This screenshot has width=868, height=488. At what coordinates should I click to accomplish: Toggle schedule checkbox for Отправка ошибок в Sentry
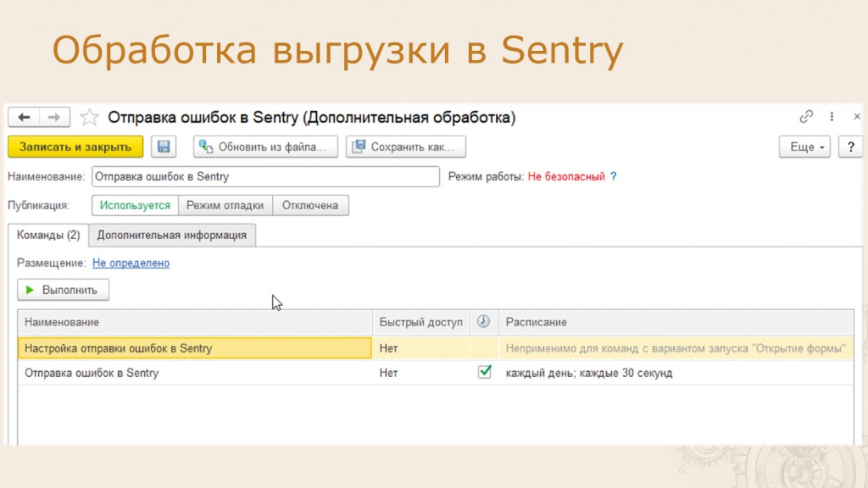[484, 372]
